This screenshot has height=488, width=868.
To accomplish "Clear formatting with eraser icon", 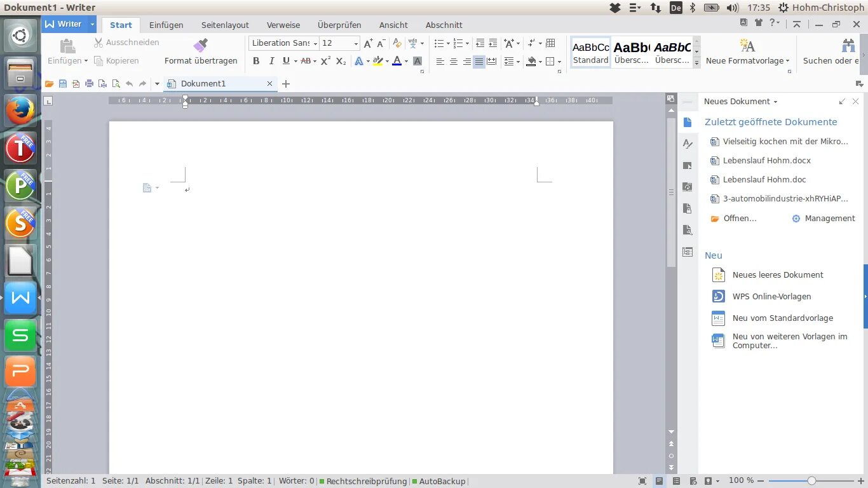I will click(x=397, y=43).
